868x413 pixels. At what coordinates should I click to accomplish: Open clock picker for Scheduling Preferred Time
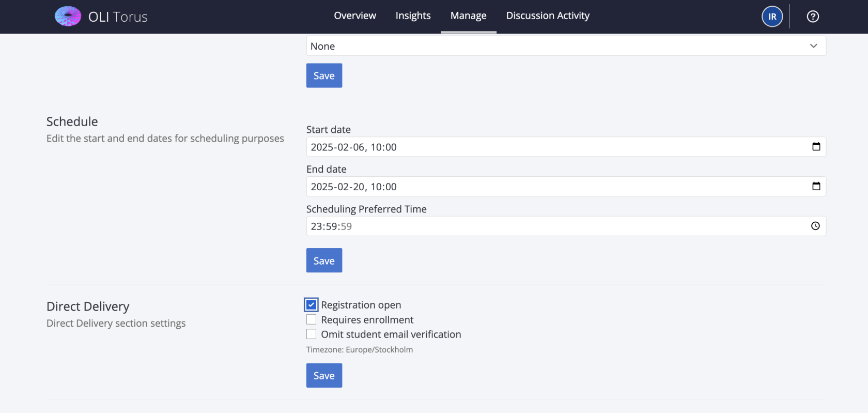click(815, 226)
